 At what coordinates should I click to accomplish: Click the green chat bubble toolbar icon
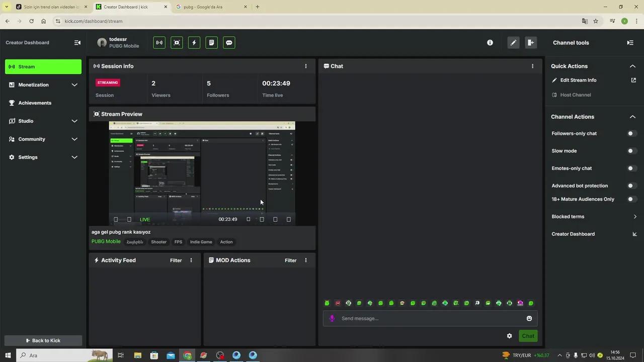pos(229,43)
